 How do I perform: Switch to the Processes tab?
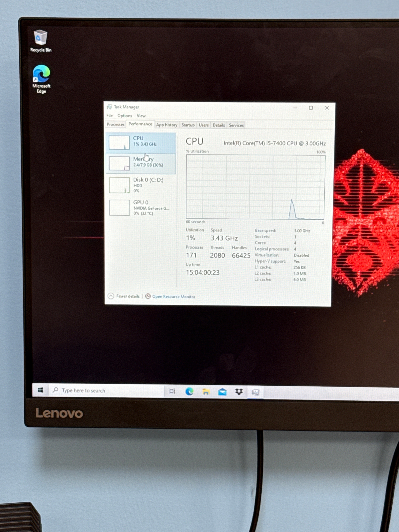(x=115, y=124)
